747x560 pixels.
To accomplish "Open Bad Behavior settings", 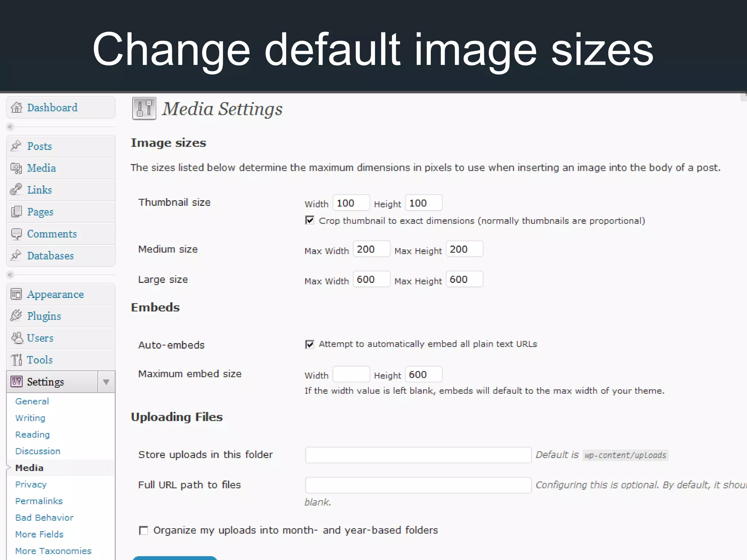I will 44,518.
